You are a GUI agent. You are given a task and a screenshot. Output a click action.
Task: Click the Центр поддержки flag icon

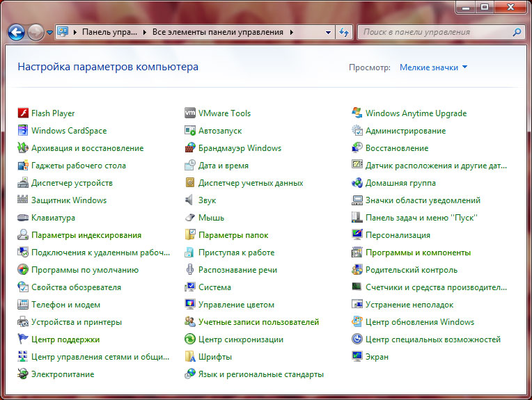coord(23,339)
